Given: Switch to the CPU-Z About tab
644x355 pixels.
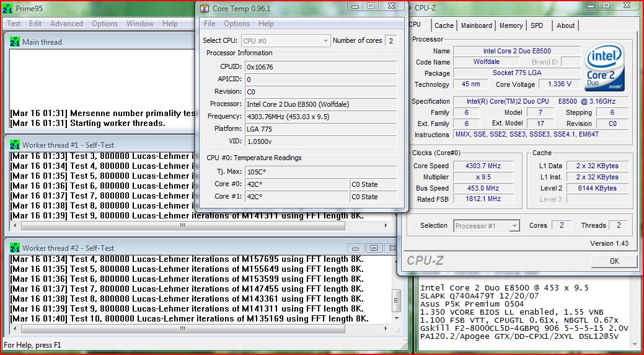Looking at the screenshot, I should point(565,25).
